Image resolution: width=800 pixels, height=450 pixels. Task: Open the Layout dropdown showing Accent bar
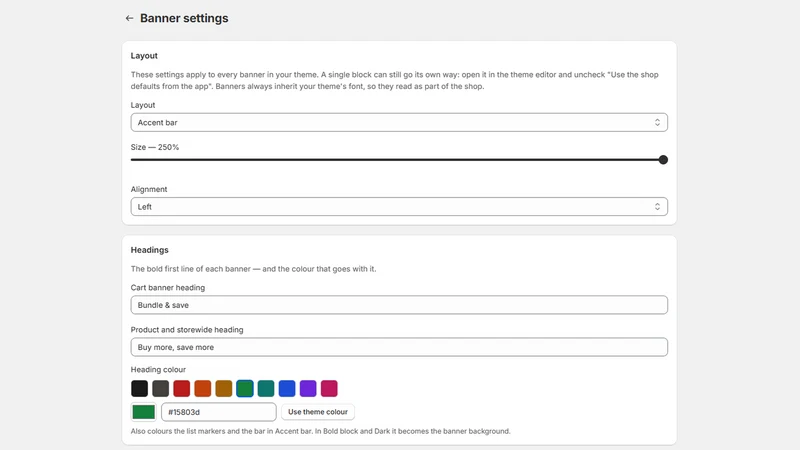399,122
